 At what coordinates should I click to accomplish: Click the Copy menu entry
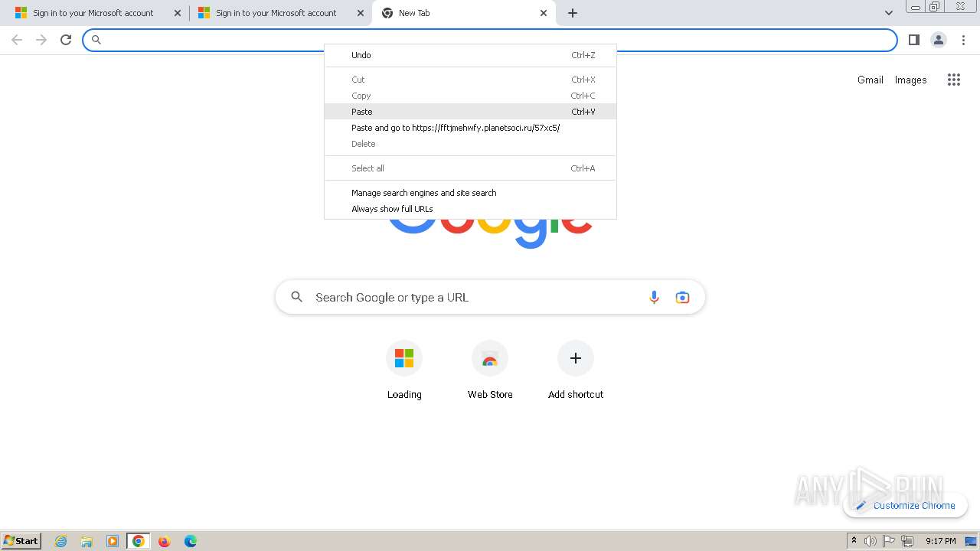470,96
